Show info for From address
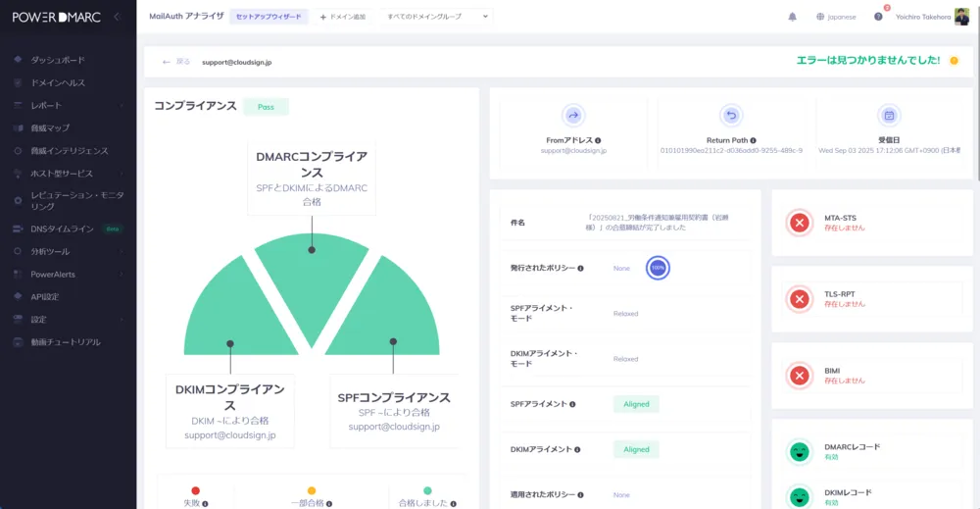Viewport: 980px width, 509px height. pos(598,140)
